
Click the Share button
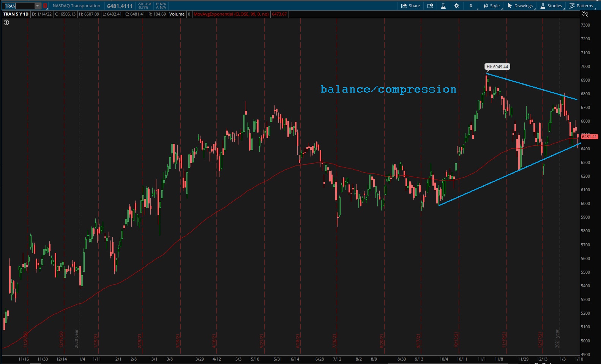[x=411, y=6]
